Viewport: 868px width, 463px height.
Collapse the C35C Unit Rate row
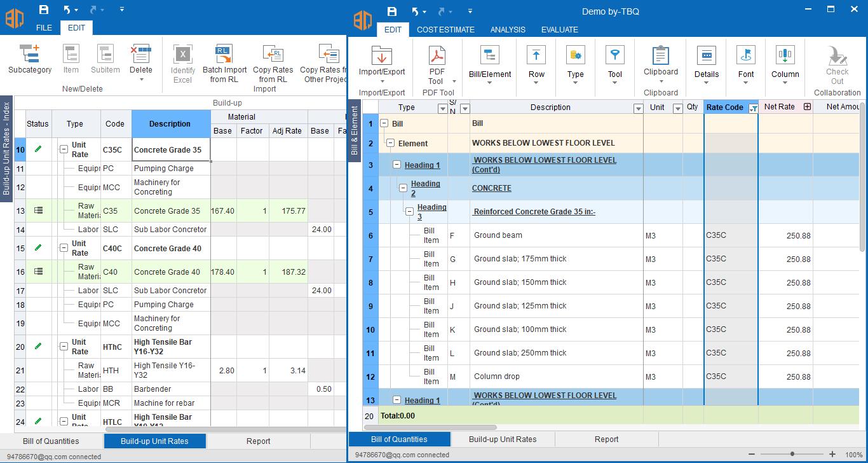(x=64, y=149)
